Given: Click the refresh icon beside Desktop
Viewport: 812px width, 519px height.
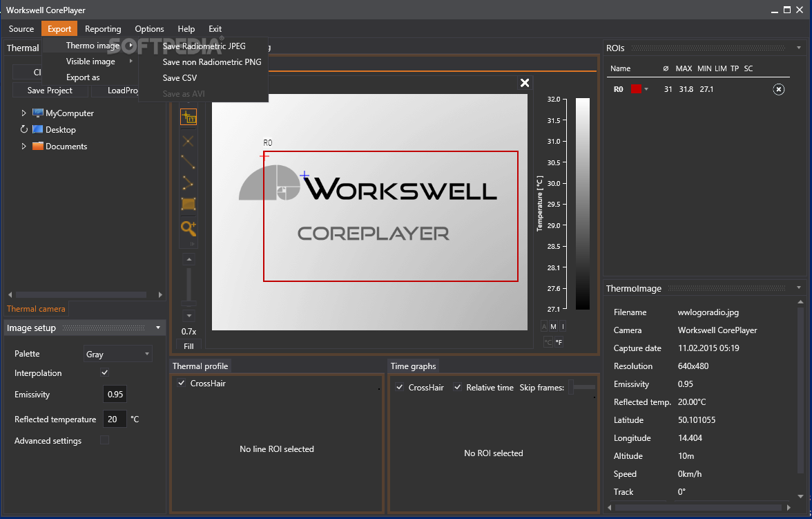Looking at the screenshot, I should coord(23,130).
